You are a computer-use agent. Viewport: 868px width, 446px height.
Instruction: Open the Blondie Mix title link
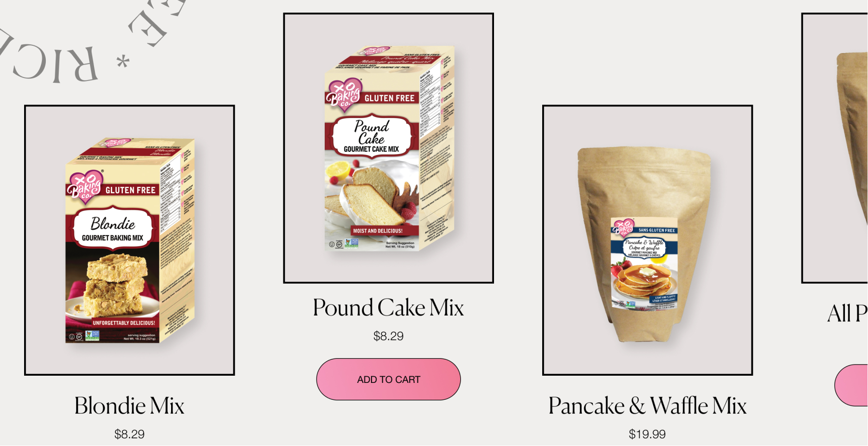tap(130, 406)
